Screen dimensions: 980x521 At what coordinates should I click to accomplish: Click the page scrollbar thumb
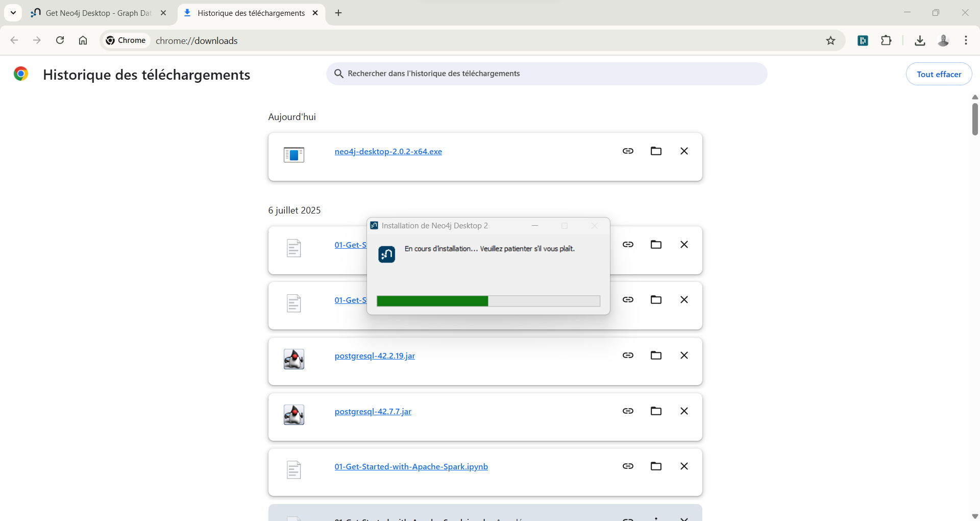click(975, 119)
